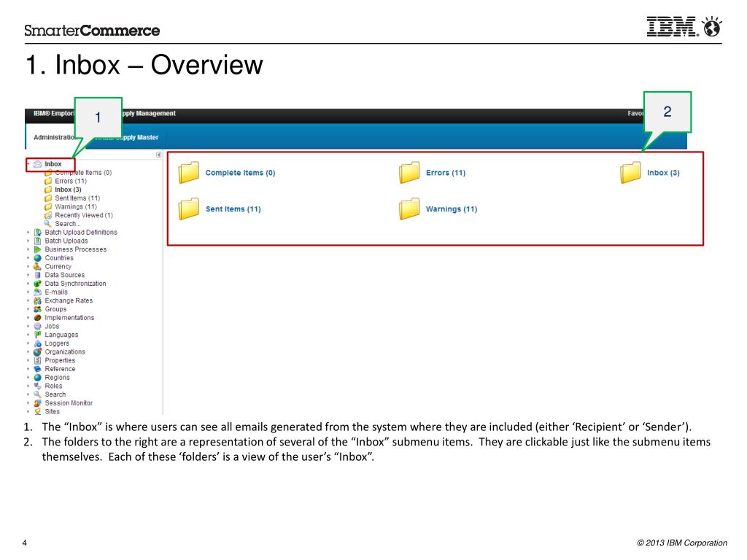
Task: Click the Currency coins icon
Action: click(x=38, y=267)
